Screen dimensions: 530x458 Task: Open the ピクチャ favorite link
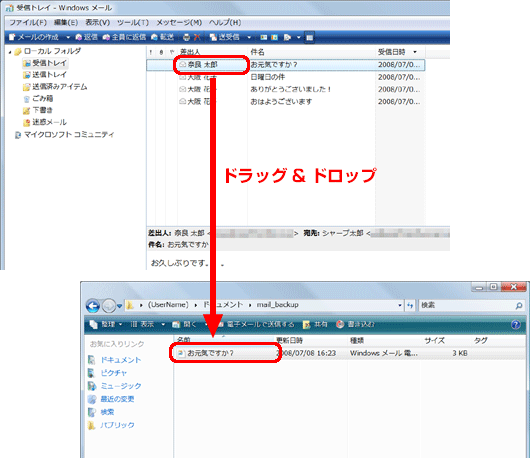point(107,373)
